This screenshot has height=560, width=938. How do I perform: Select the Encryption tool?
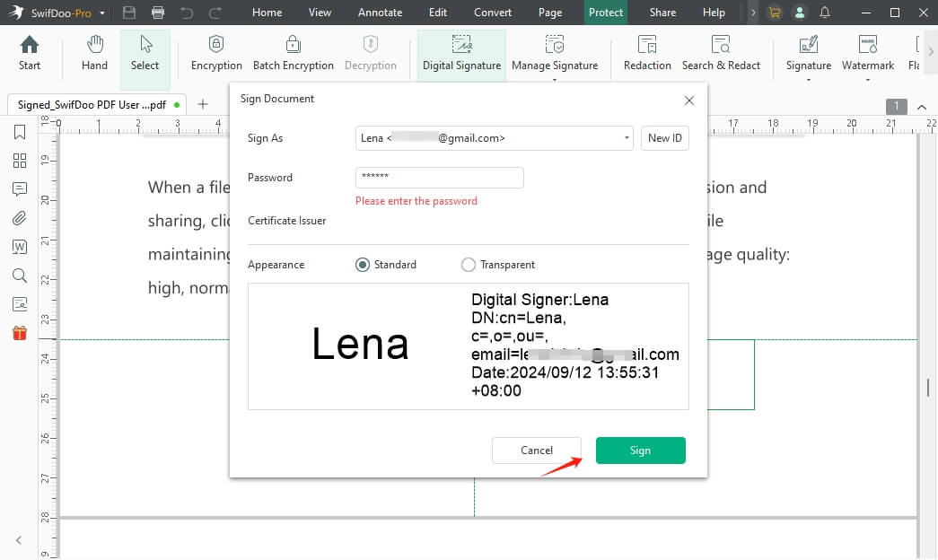point(216,54)
